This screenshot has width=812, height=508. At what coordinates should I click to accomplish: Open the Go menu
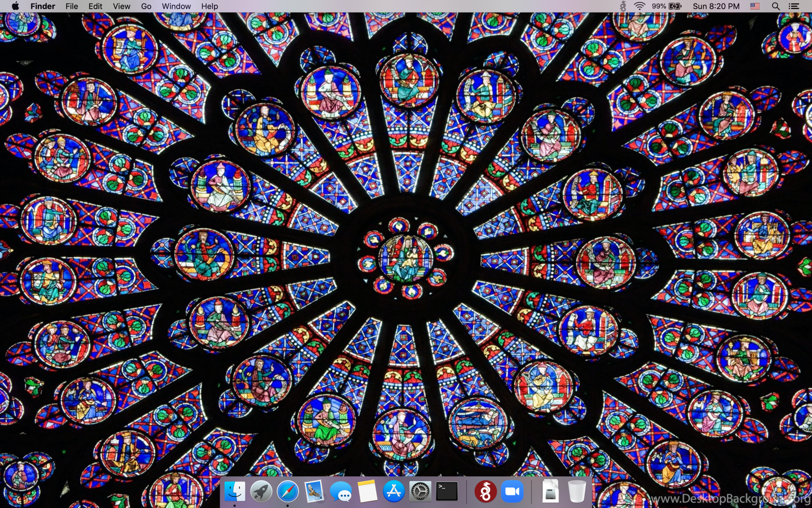click(x=146, y=6)
